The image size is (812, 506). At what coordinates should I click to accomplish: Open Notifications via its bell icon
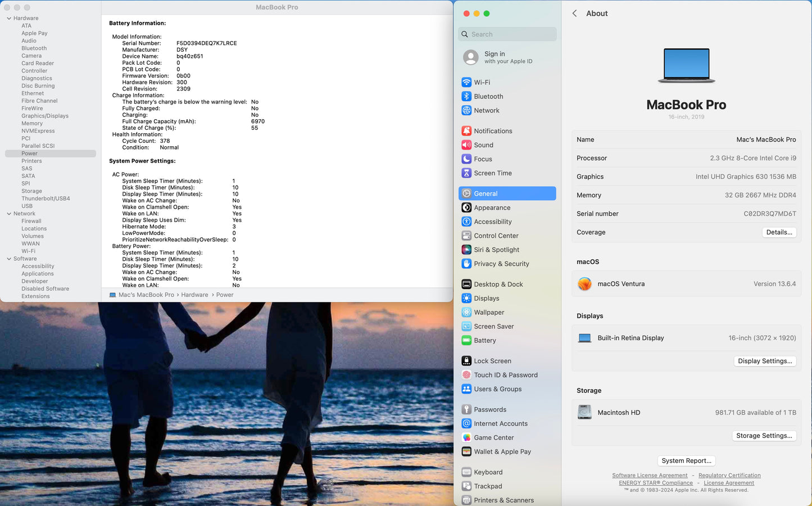click(x=466, y=131)
